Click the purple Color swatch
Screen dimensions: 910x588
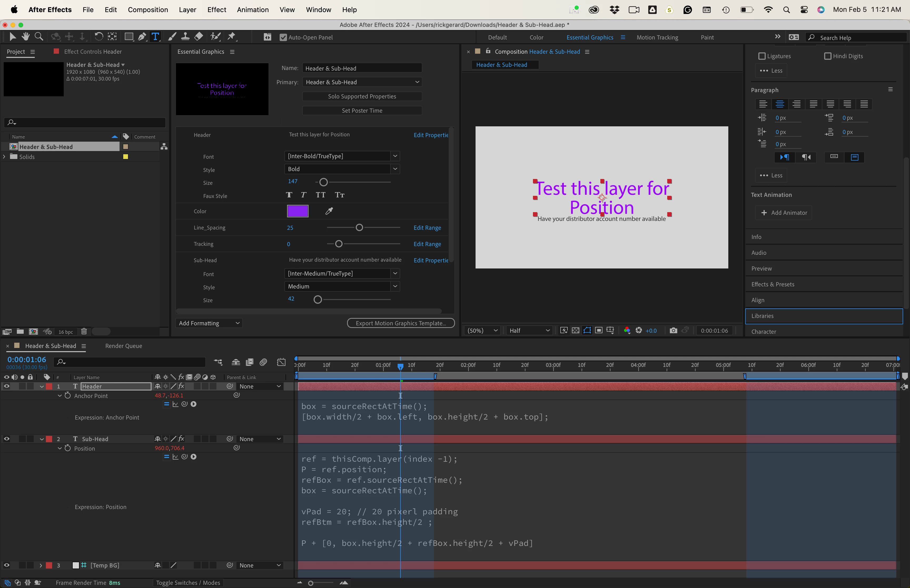pyautogui.click(x=298, y=211)
